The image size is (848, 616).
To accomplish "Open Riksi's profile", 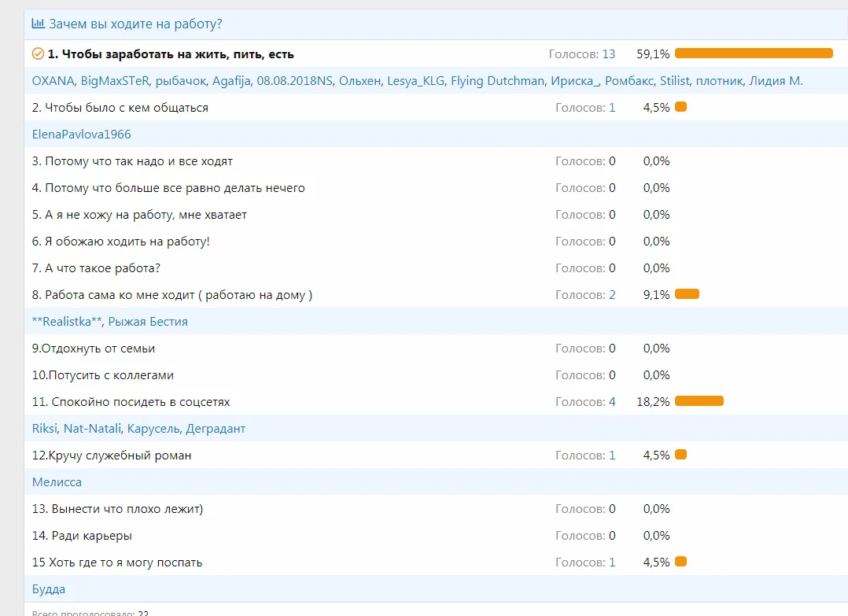I will point(45,429).
